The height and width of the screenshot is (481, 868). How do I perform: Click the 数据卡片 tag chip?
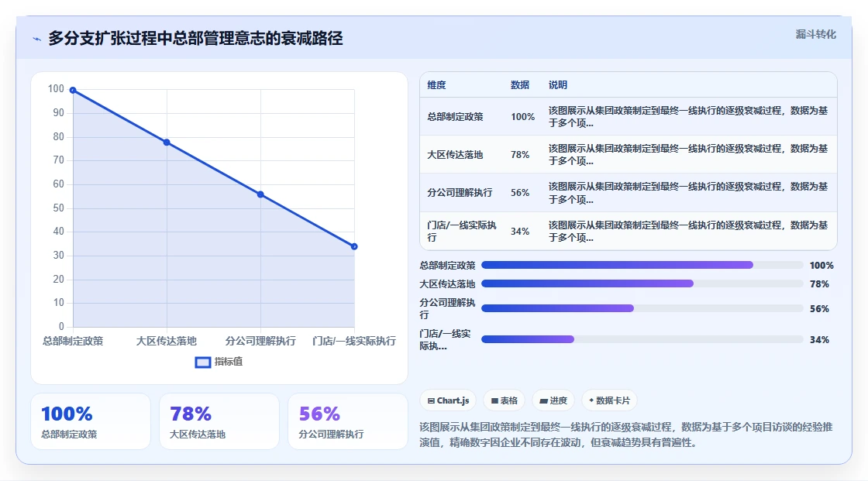609,400
